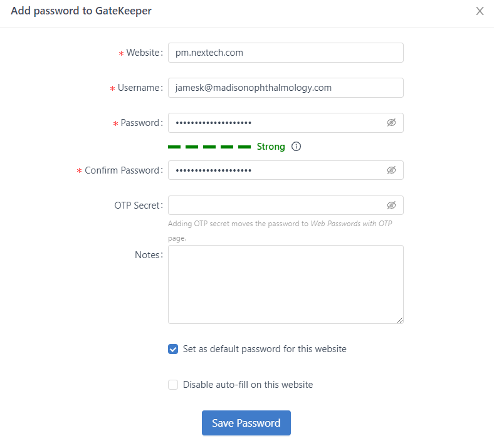Click the green Strong strength label

tap(271, 147)
